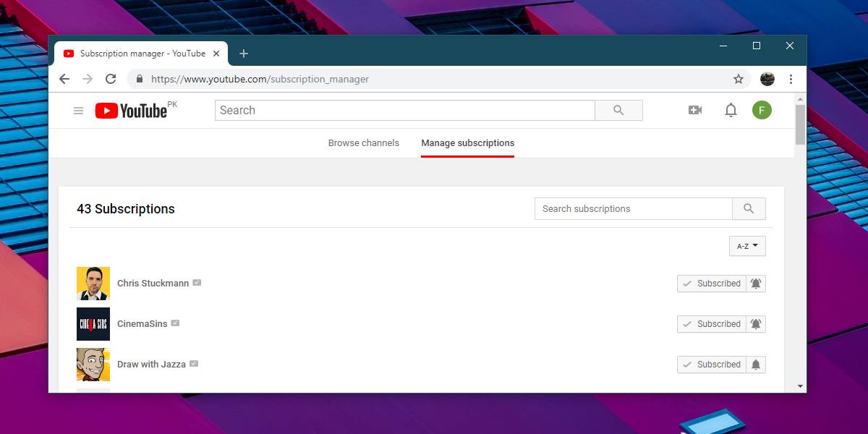Open CinemaSins channel link
868x434 pixels.
tap(142, 324)
